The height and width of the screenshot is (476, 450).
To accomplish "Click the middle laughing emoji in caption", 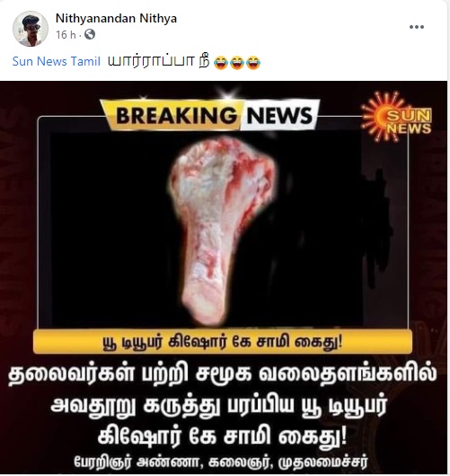I will click(x=237, y=63).
